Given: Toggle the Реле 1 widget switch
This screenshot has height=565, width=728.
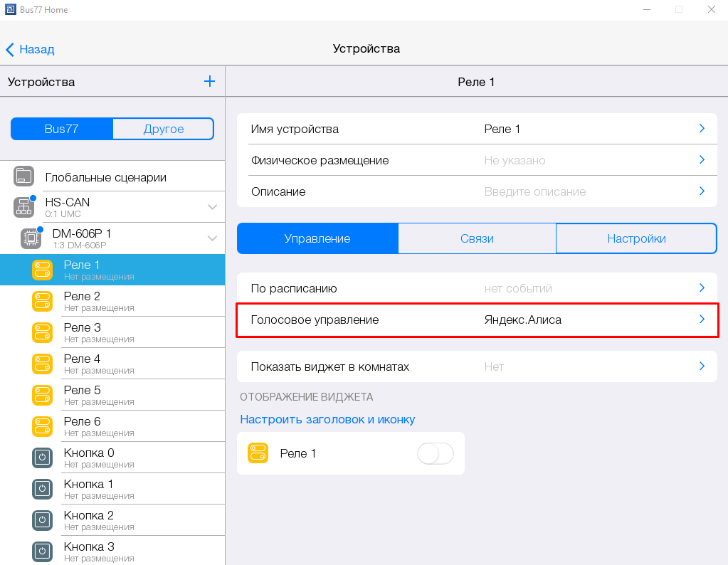Looking at the screenshot, I should click(435, 453).
